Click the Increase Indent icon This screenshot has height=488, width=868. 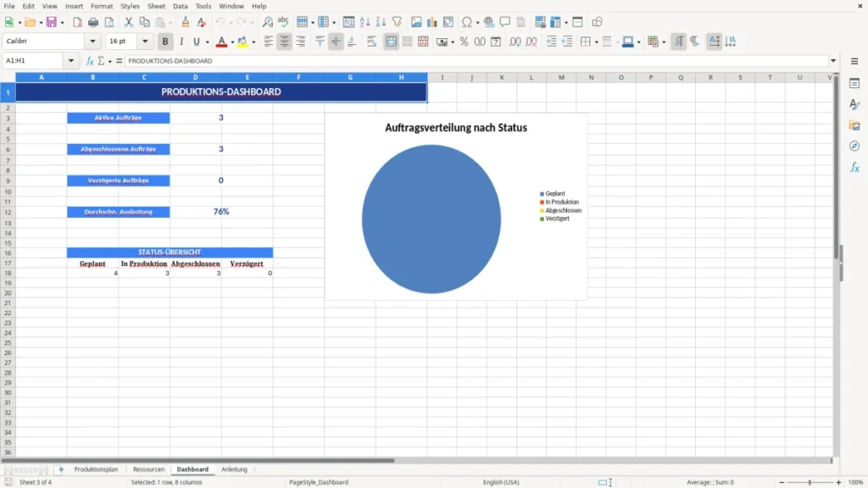551,42
